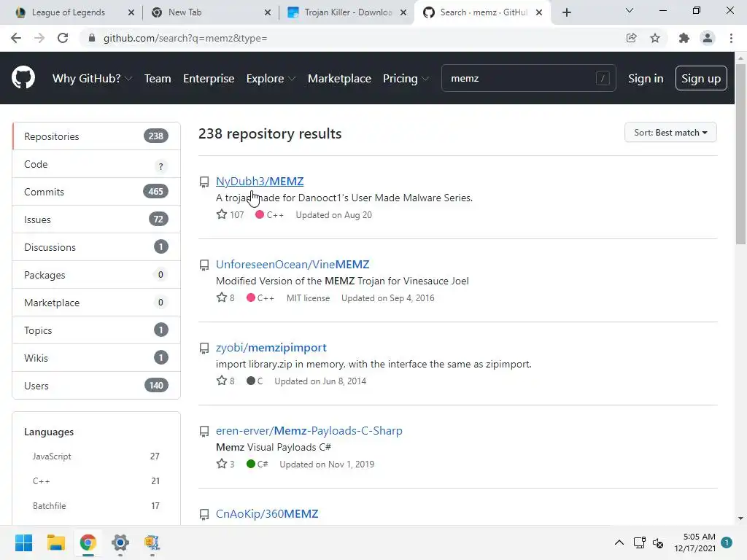Expand the Why GitHub? menu
The height and width of the screenshot is (560, 747).
pyautogui.click(x=92, y=78)
